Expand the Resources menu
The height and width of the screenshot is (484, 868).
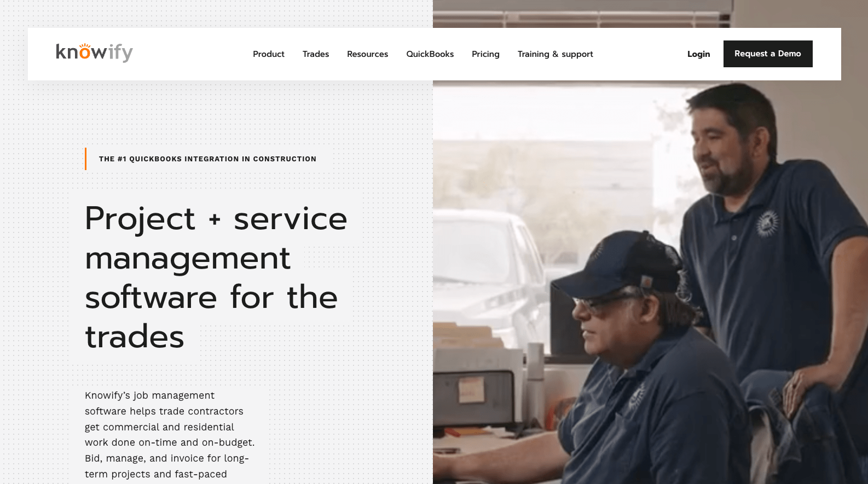(x=367, y=54)
